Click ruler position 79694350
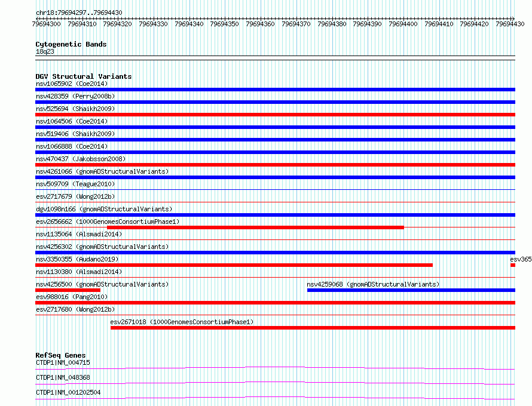The width and height of the screenshot is (532, 406). point(224,24)
